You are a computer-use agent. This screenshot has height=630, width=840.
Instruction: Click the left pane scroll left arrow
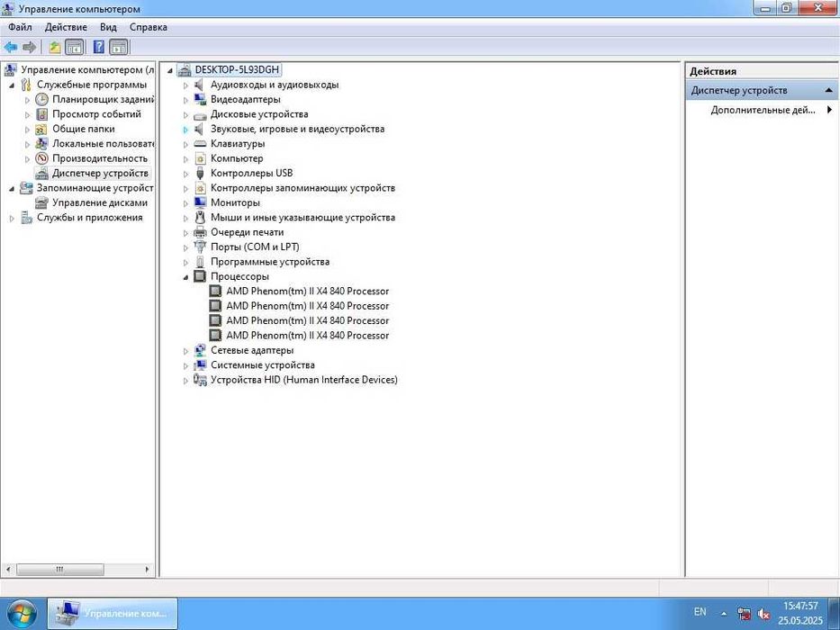pyautogui.click(x=8, y=570)
